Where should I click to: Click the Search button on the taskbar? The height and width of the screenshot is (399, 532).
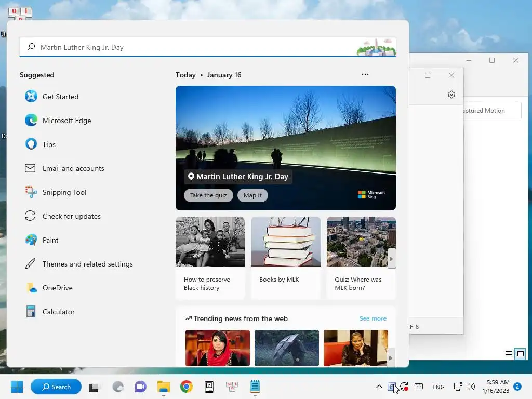click(x=56, y=387)
